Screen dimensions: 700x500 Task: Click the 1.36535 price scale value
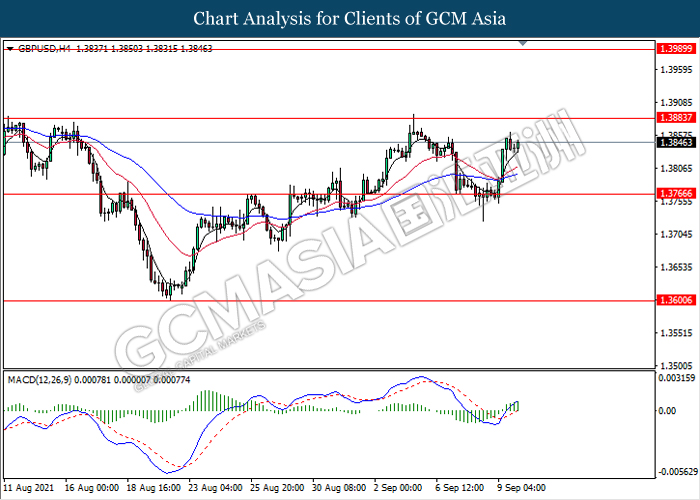pyautogui.click(x=676, y=267)
